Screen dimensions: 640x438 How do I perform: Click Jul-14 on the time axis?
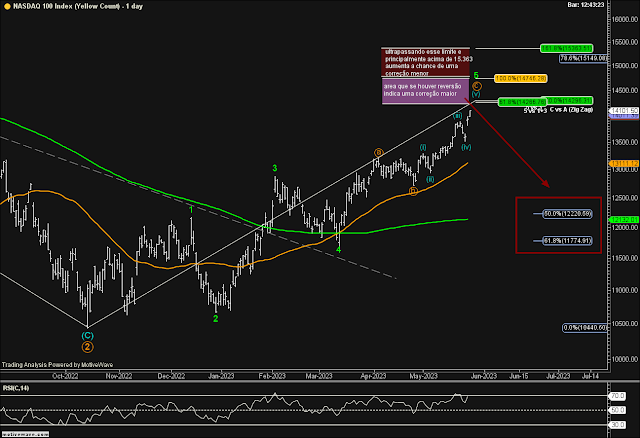(590, 376)
